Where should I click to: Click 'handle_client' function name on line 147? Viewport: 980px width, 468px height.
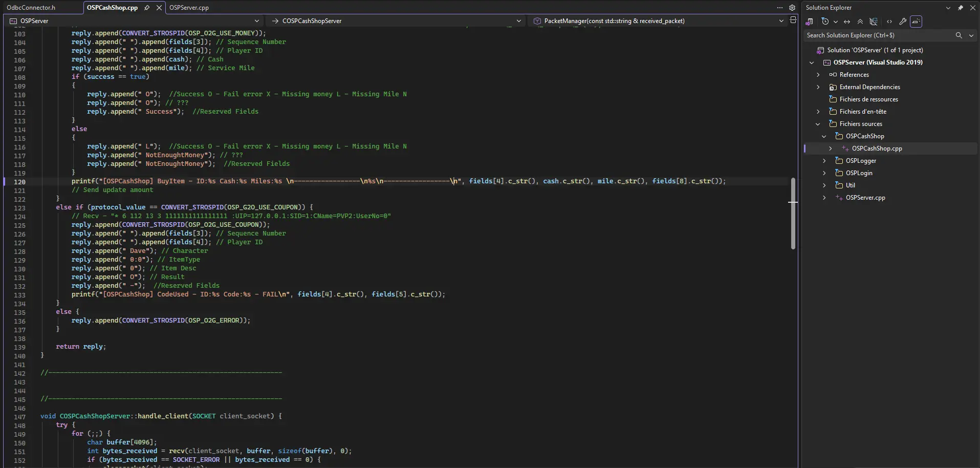pyautogui.click(x=163, y=416)
